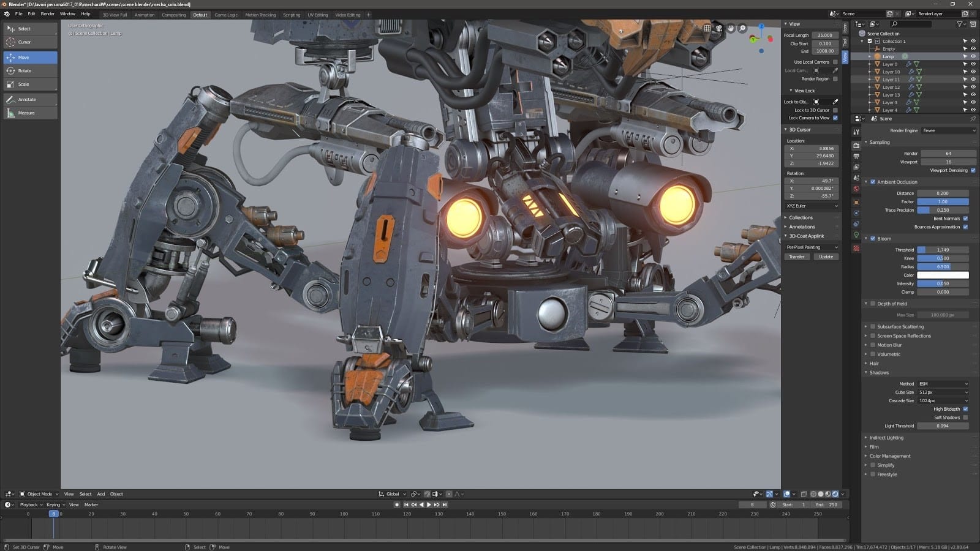The height and width of the screenshot is (551, 980).
Task: Disable Lock Camera to View checkbox
Action: click(835, 118)
